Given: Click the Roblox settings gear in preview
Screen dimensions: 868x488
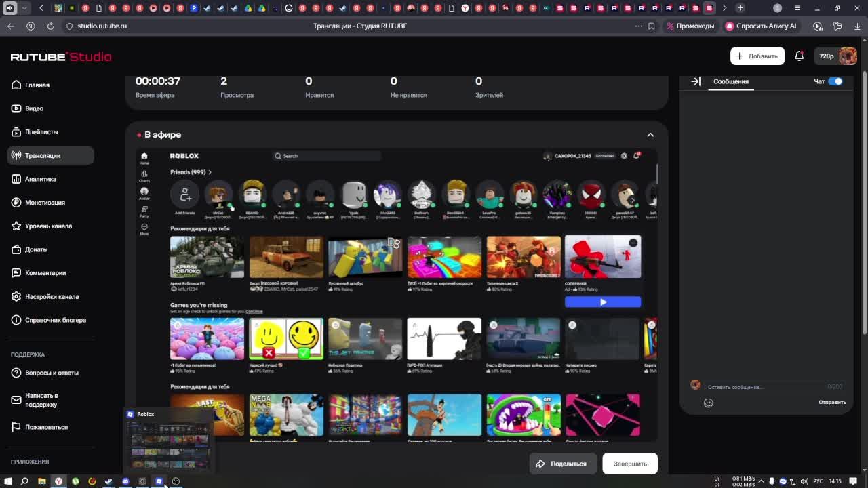Looking at the screenshot, I should [x=624, y=156].
